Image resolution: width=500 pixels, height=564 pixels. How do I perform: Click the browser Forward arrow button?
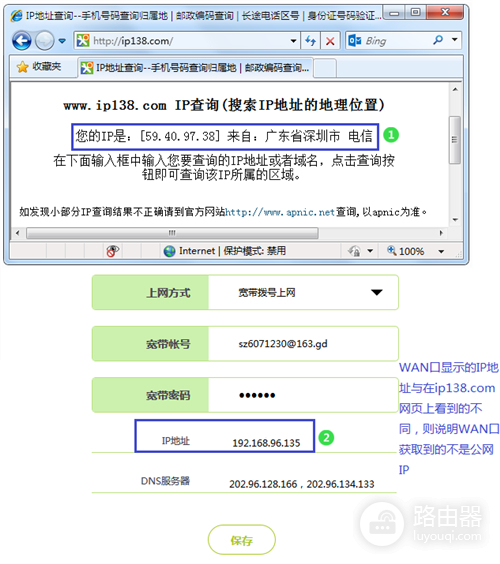coord(45,41)
